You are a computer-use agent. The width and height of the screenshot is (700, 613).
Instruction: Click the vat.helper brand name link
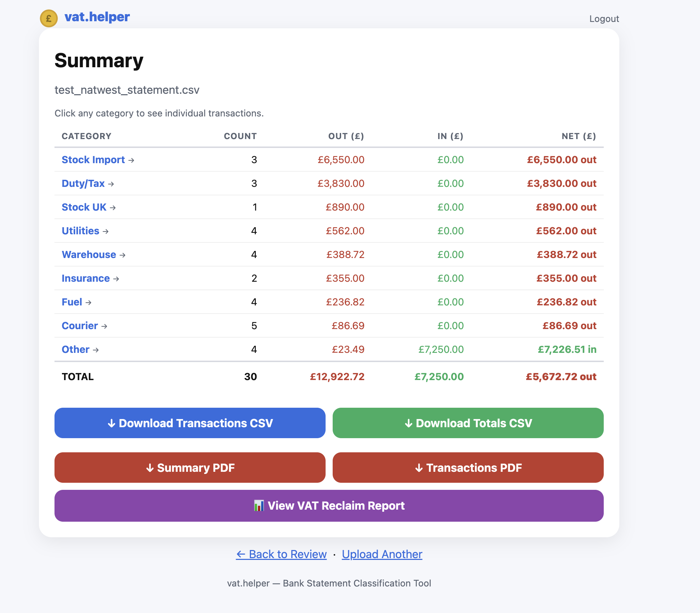(97, 17)
